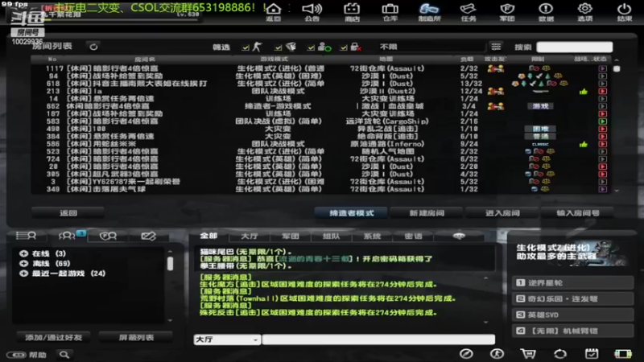Image resolution: width=644 pixels, height=362 pixels.
Task: Click the magnifier search icon beside 帮助
Action: coord(64,354)
